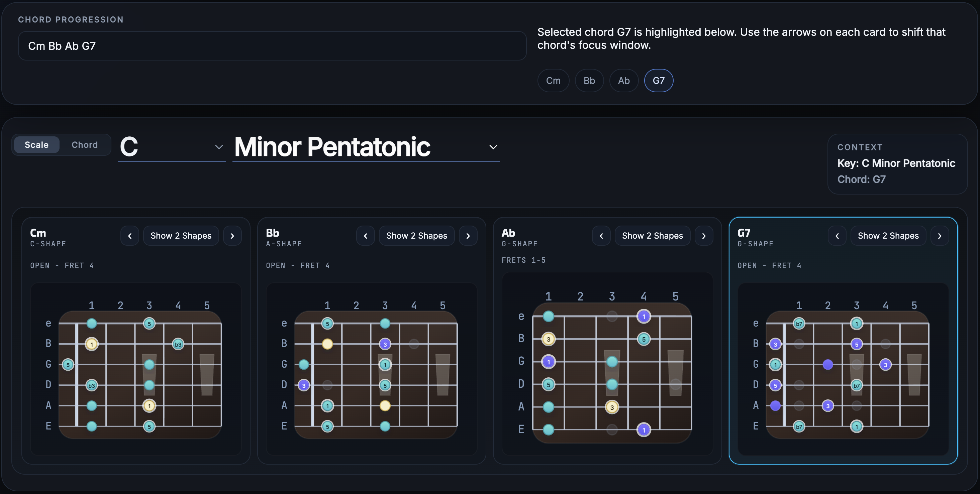
Task: Click open G string note 5 in Cm
Action: (68, 365)
